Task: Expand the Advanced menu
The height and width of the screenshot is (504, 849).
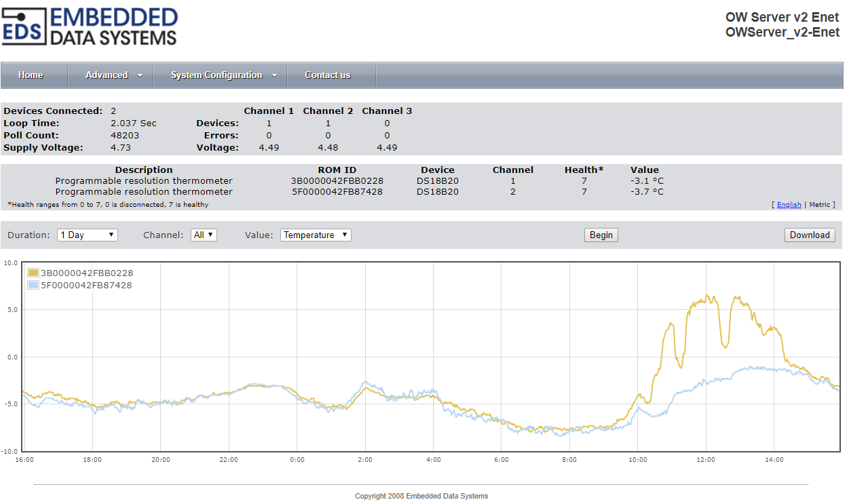Action: [107, 75]
